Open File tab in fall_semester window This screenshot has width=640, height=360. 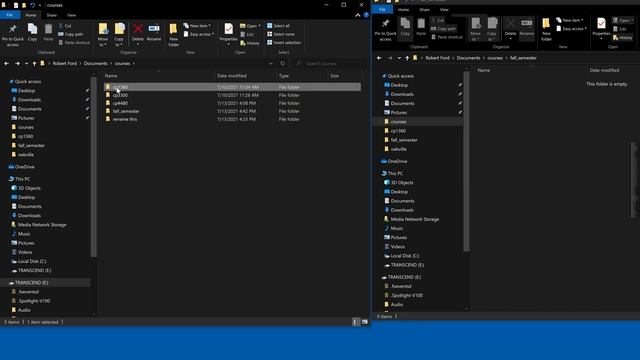point(382,9)
